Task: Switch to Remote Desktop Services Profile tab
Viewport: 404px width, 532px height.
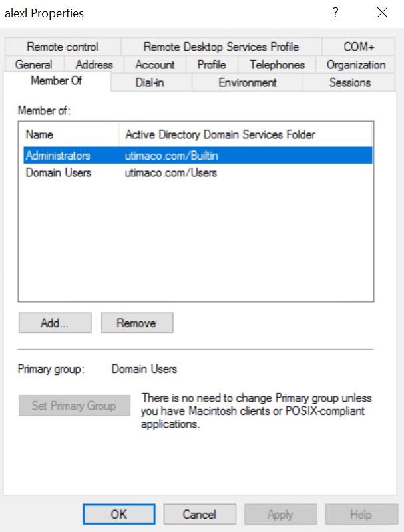Action: 221,47
